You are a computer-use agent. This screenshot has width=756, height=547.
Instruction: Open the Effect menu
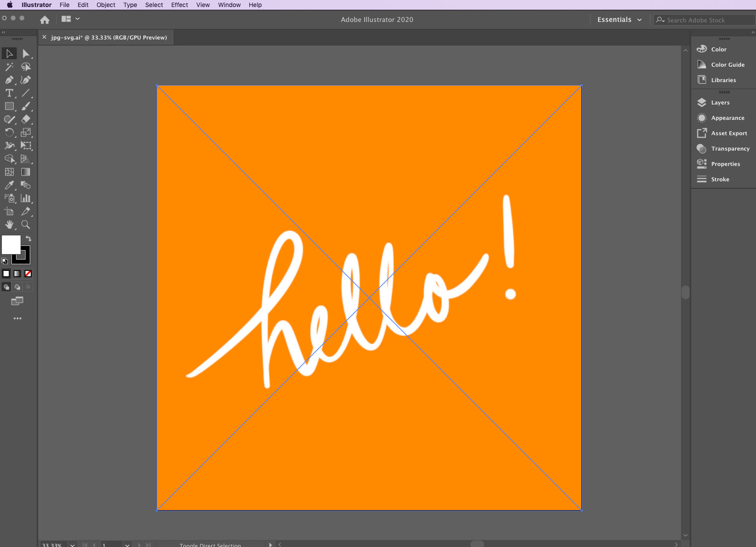179,5
